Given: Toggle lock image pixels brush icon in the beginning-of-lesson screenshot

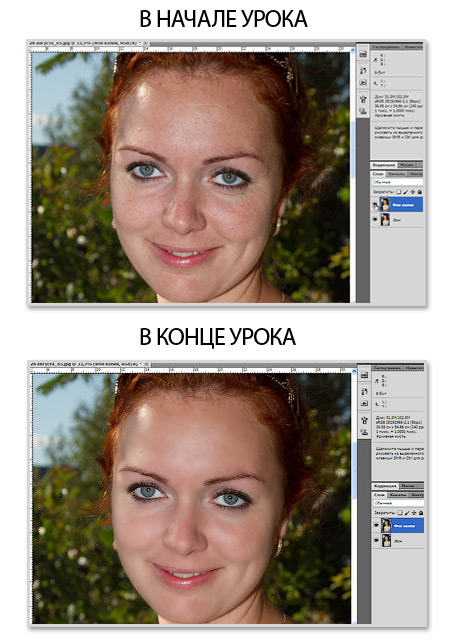Looking at the screenshot, I should [405, 192].
